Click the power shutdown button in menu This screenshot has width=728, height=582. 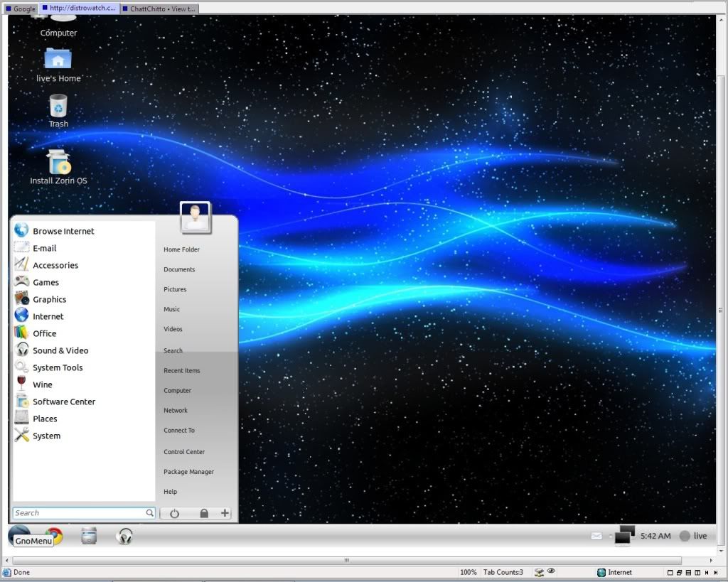tap(175, 513)
